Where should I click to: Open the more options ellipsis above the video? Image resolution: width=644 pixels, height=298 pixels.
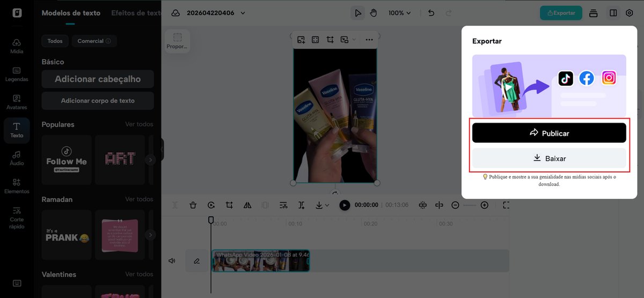(369, 39)
